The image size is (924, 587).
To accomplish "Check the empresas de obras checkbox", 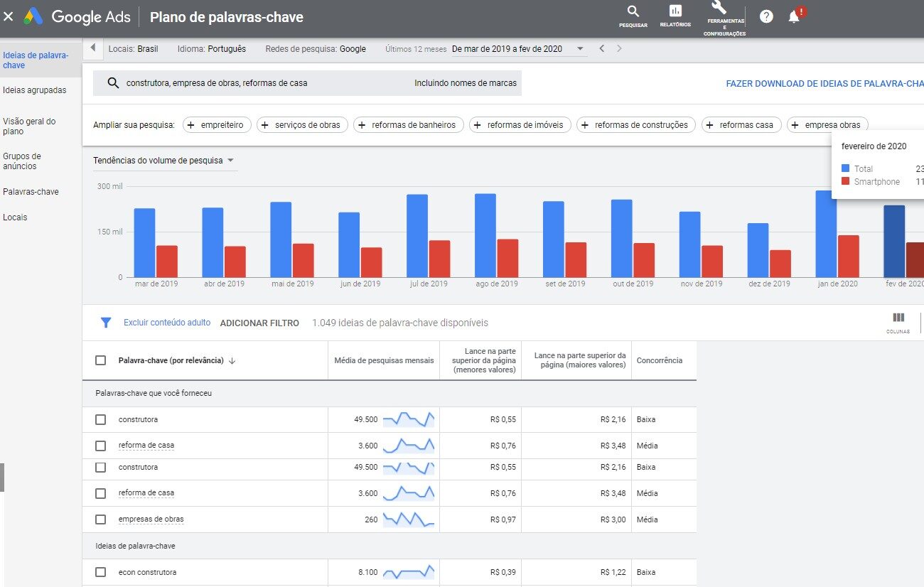I will tap(100, 519).
